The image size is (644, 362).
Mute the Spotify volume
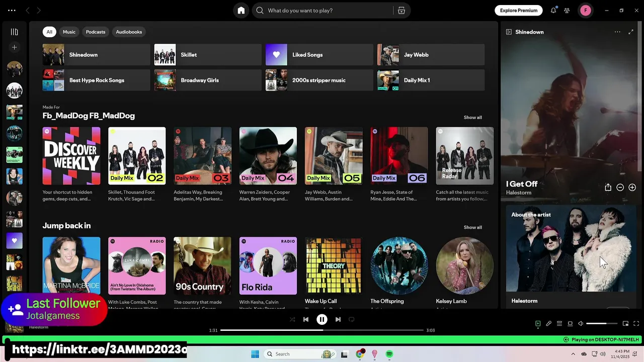[x=581, y=324]
